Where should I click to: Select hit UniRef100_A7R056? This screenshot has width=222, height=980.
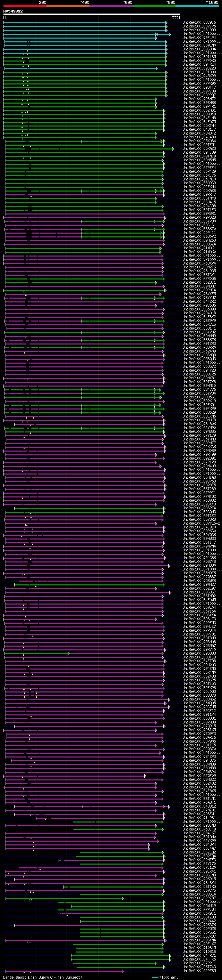click(x=199, y=278)
